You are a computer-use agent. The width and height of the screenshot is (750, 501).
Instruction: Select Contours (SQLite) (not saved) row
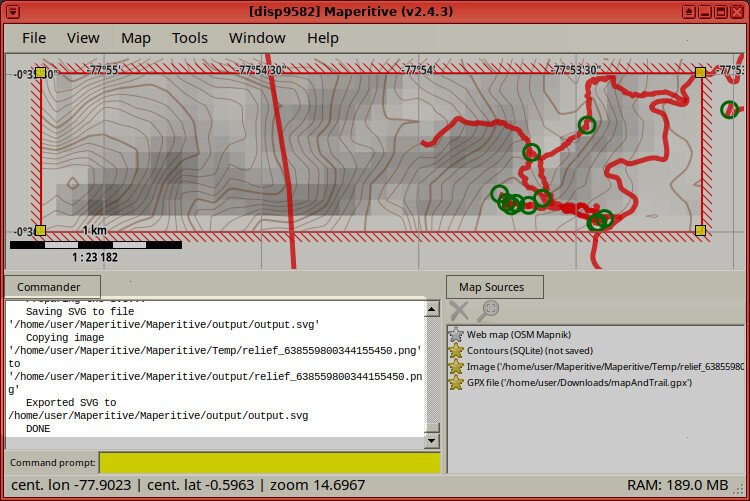point(596,350)
